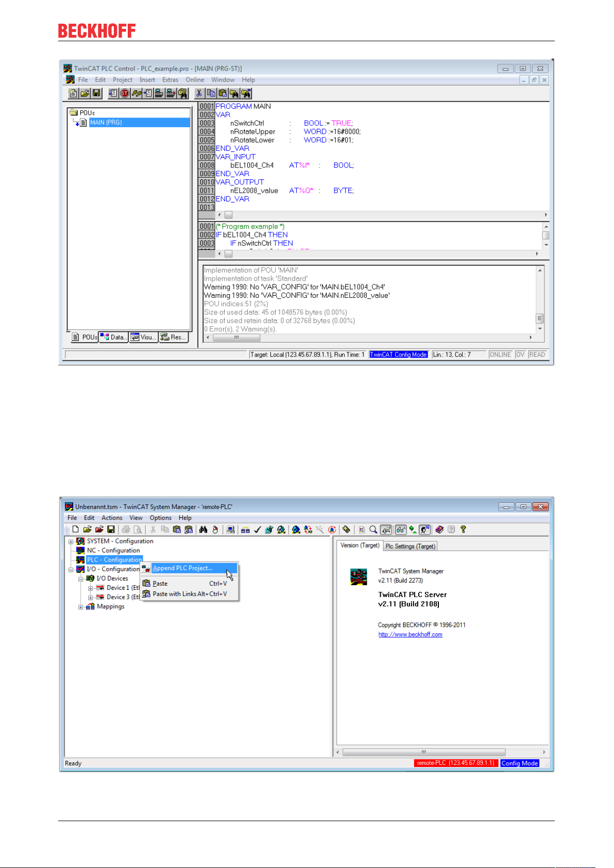This screenshot has width=614, height=868.
Task: Click the TwinCAT logo icon in Version tab
Action: [x=359, y=577]
